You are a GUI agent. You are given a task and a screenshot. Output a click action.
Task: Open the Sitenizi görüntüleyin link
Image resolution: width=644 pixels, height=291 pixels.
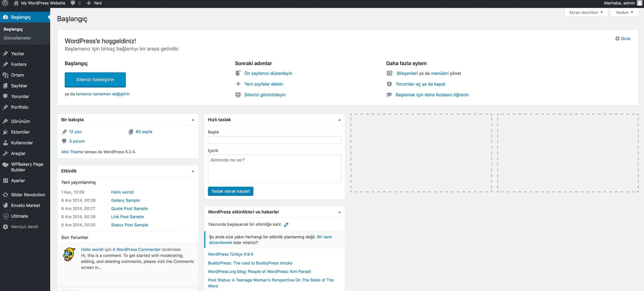265,95
